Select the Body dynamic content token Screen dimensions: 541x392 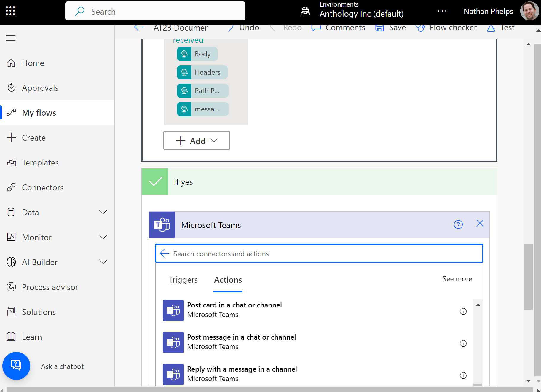197,54
